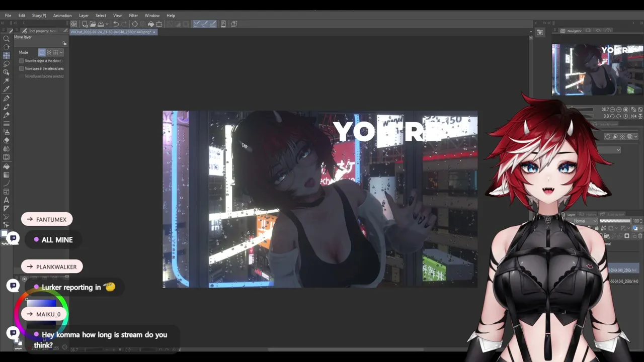This screenshot has height=362, width=644.
Task: Click the Navigator preview thumbnail
Action: 597,70
